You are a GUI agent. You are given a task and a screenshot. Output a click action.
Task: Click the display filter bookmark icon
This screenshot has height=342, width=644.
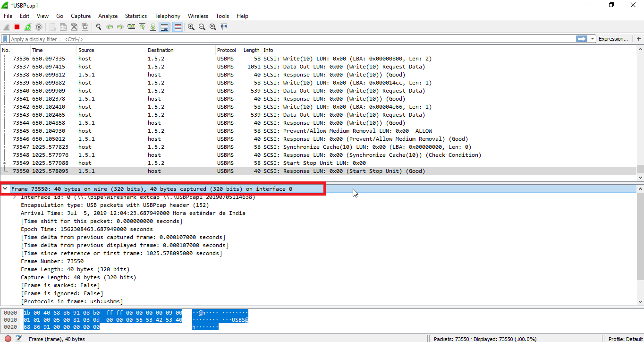click(x=5, y=39)
